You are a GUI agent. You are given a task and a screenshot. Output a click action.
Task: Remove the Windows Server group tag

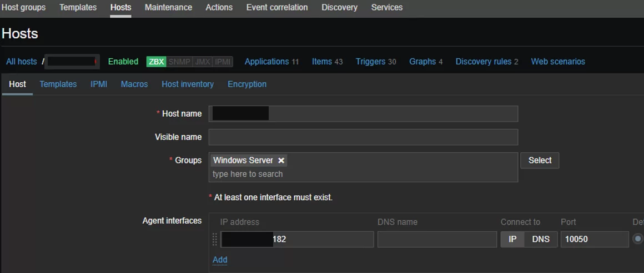pos(281,161)
